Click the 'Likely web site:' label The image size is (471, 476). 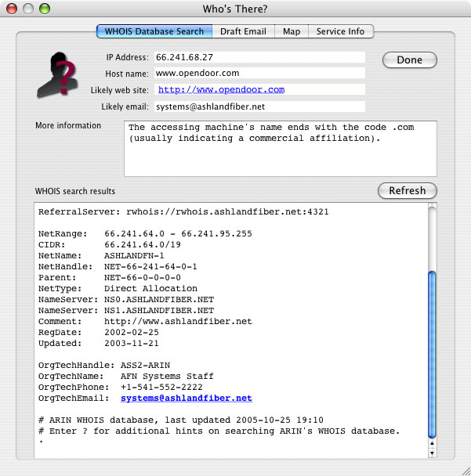point(120,90)
